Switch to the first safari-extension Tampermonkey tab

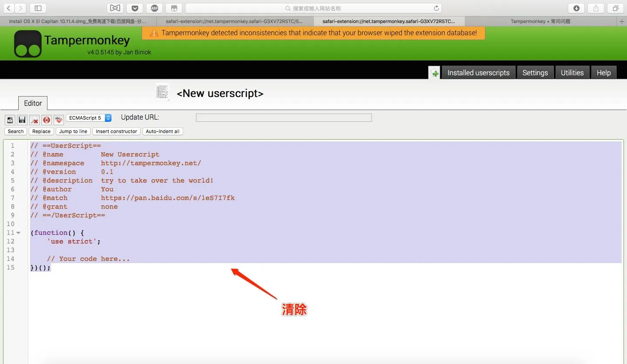(234, 21)
